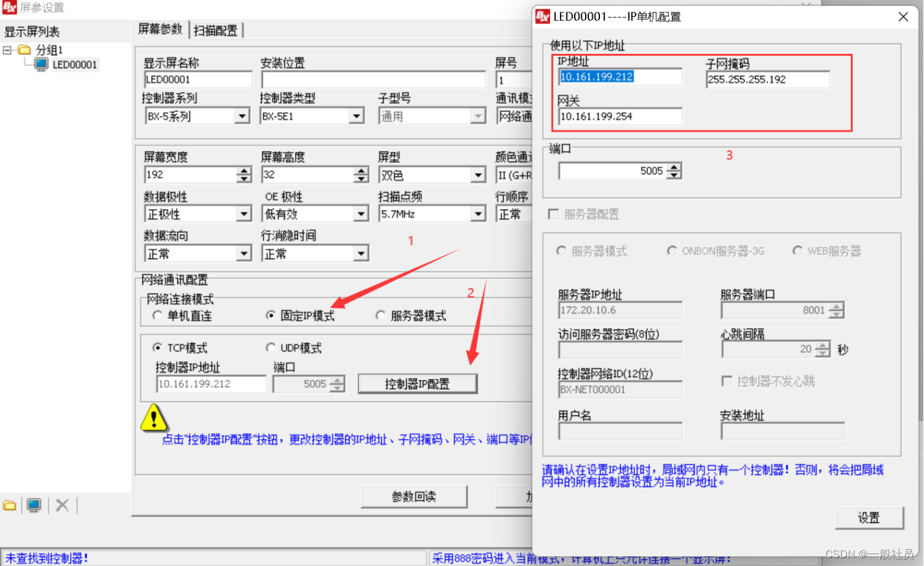
Task: Click the 控制器IP配置 button
Action: (417, 384)
